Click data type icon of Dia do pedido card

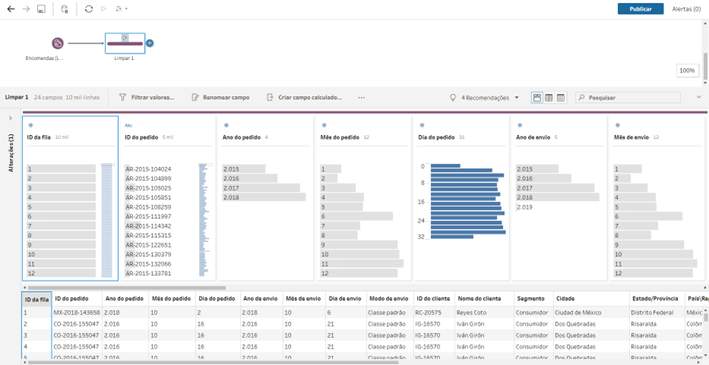coord(421,125)
